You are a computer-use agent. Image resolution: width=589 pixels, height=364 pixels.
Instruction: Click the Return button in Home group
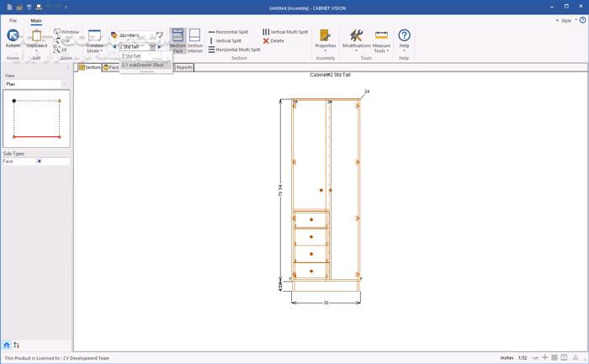coord(13,39)
